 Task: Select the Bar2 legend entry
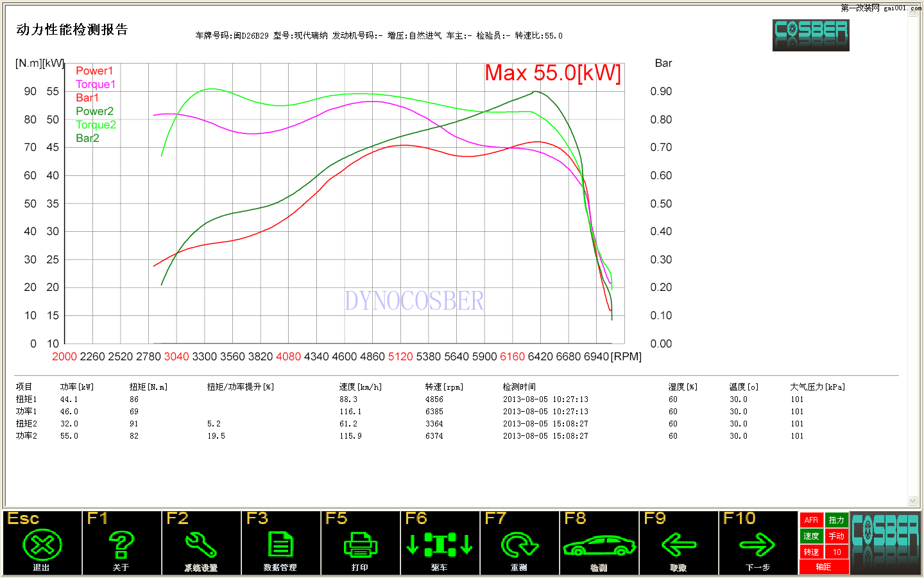coord(87,138)
